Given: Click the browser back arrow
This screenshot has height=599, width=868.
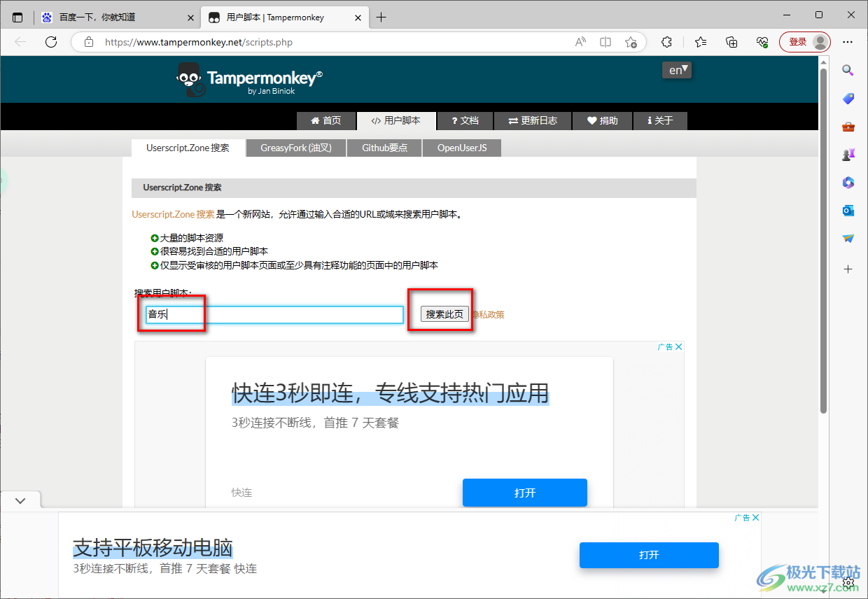Looking at the screenshot, I should pos(20,42).
